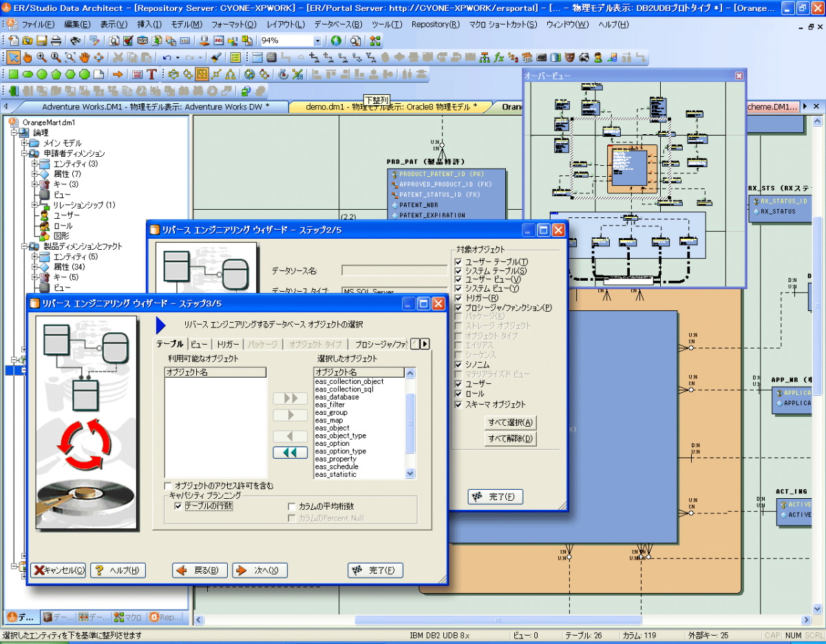Click the fx function icon in toolbar

[498, 57]
